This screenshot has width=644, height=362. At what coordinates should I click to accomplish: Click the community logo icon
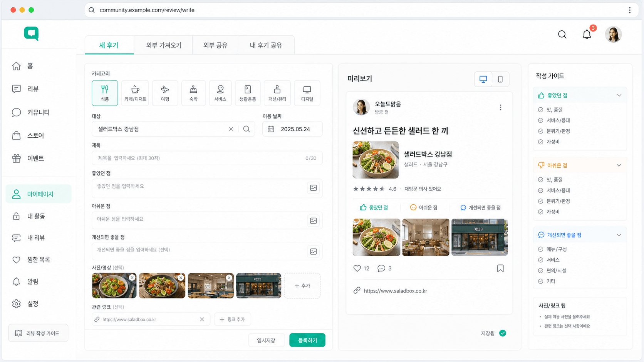point(31,33)
